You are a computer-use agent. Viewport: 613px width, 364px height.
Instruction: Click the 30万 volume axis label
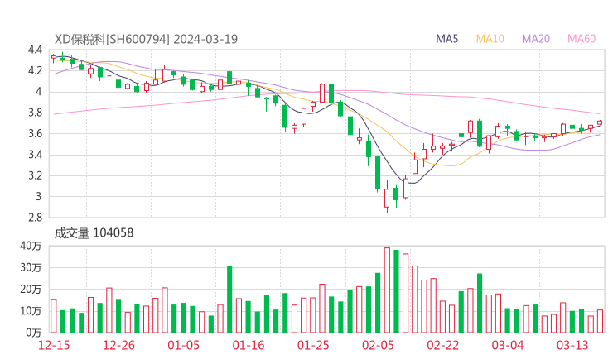click(31, 268)
